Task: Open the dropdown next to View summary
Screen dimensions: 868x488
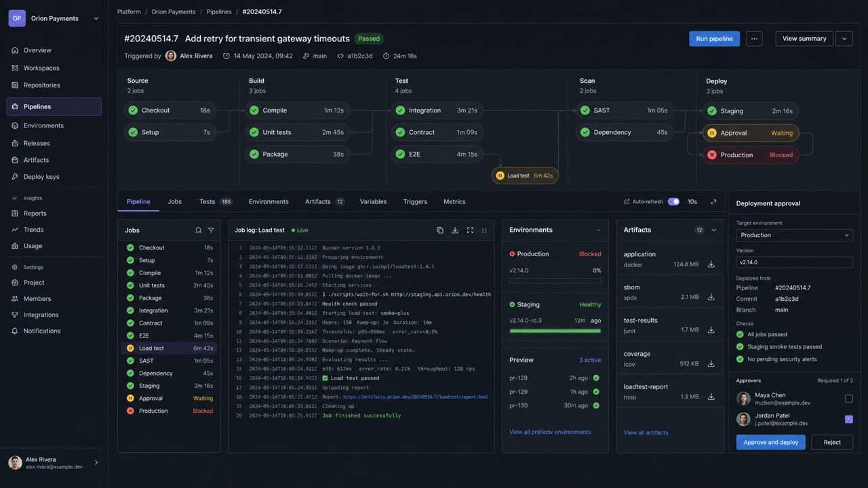Action: [844, 39]
